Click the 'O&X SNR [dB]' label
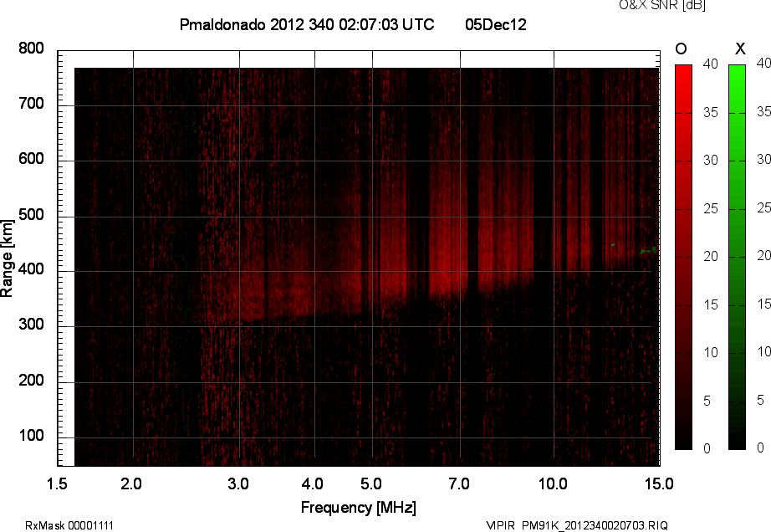 [x=662, y=5]
